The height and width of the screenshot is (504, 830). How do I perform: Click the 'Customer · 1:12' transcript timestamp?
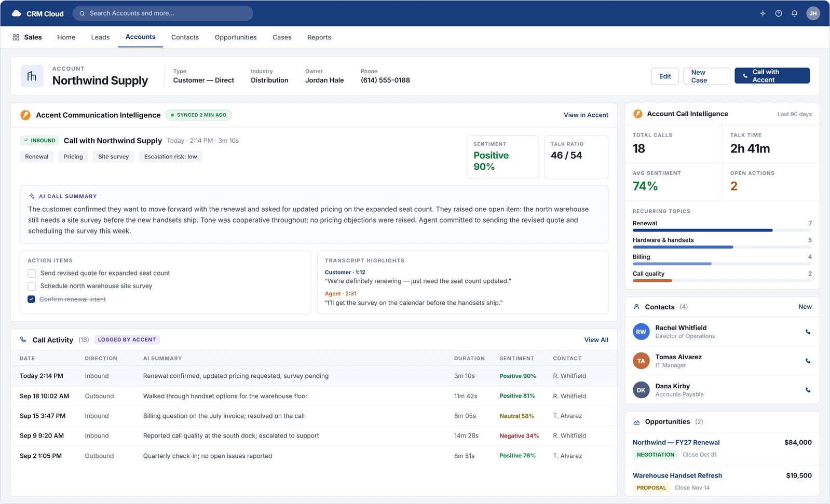click(x=345, y=273)
